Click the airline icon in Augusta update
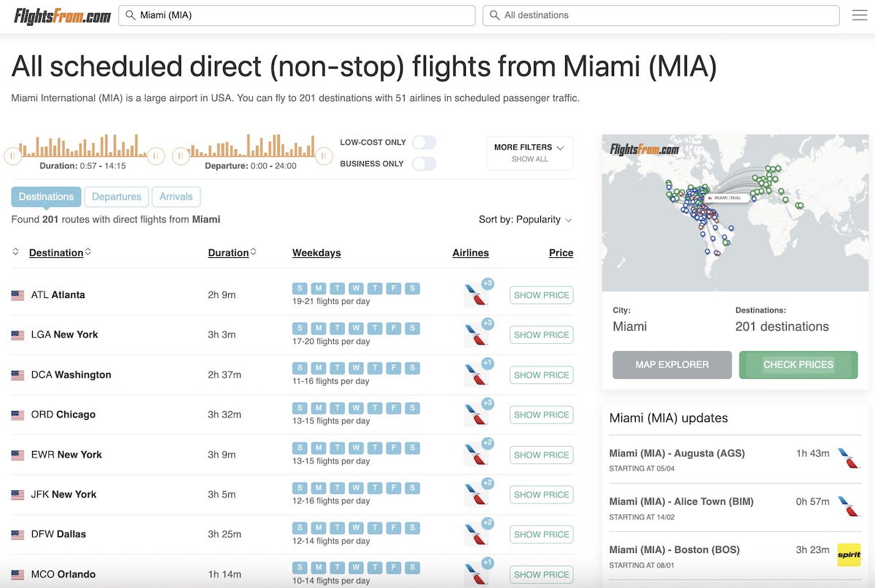The image size is (875, 588). tap(849, 458)
